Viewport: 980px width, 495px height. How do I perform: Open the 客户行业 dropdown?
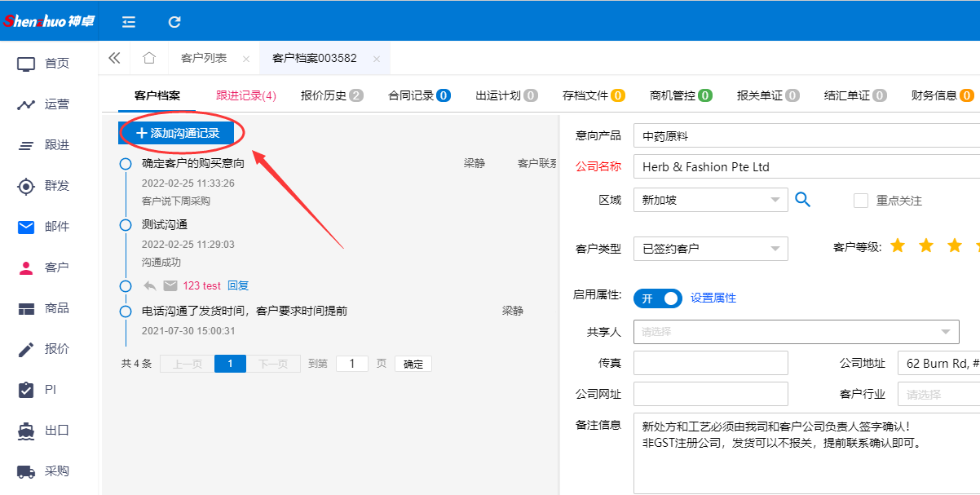click(938, 394)
